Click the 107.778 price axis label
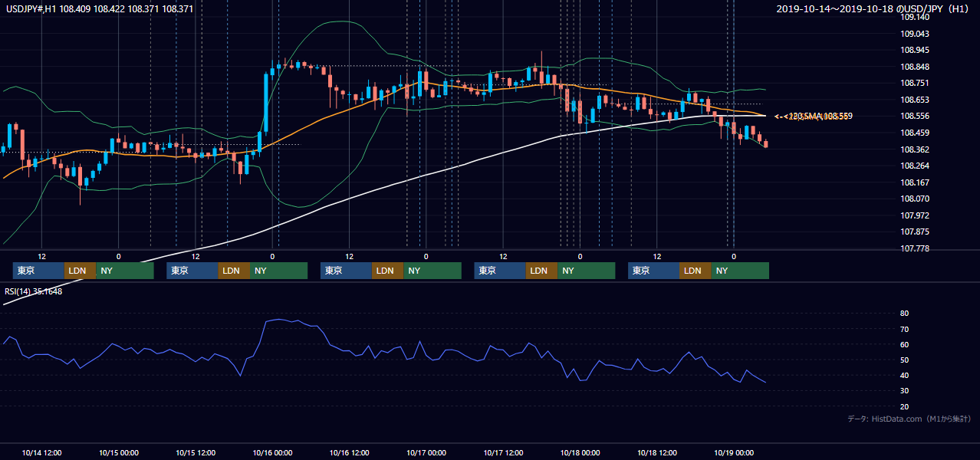Screen dimensions: 980x460 [x=914, y=248]
